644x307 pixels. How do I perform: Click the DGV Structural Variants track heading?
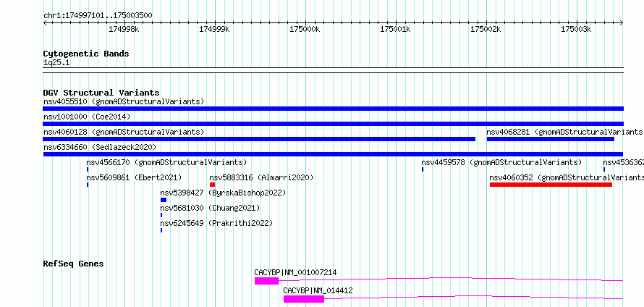point(101,93)
